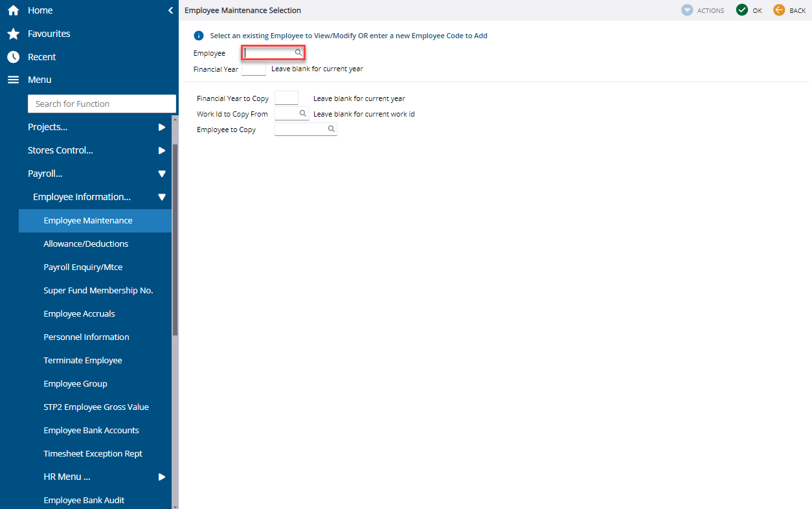Click the Favourites star icon

pos(13,34)
